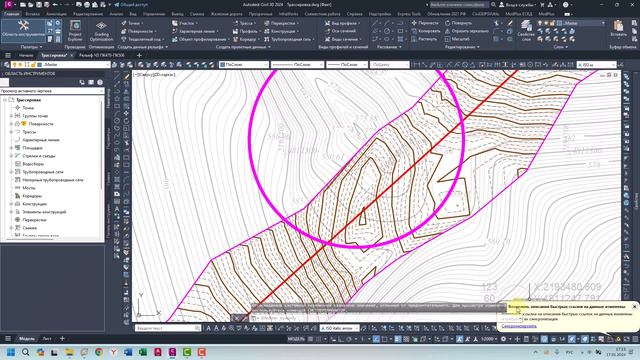The height and width of the screenshot is (360, 640).
Task: Open the Поверхности (Surfaces) ribbon dropdown
Action: point(140,31)
